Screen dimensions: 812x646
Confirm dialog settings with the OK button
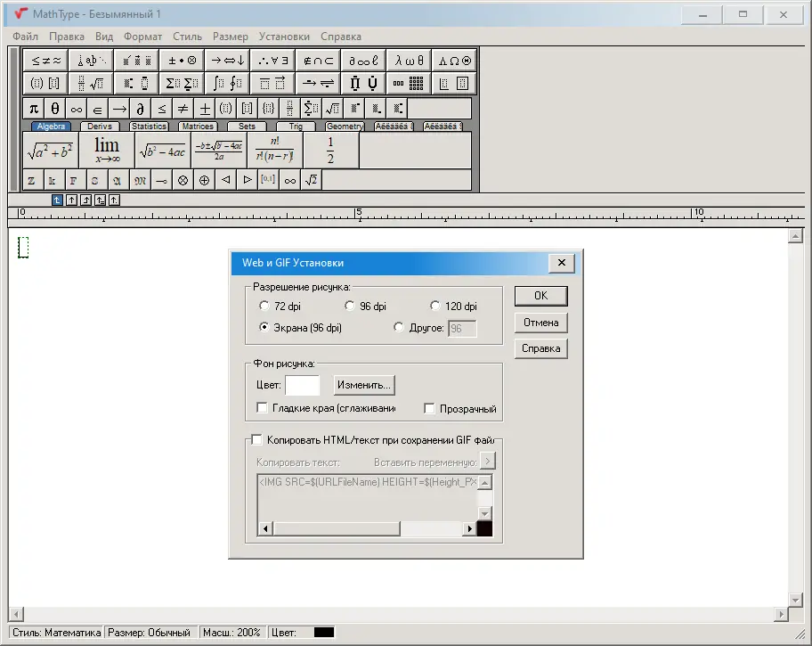click(540, 295)
